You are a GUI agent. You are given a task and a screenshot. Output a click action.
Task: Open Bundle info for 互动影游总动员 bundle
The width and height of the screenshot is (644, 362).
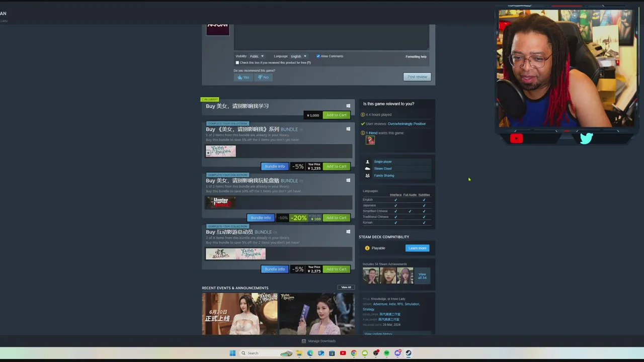pyautogui.click(x=275, y=269)
